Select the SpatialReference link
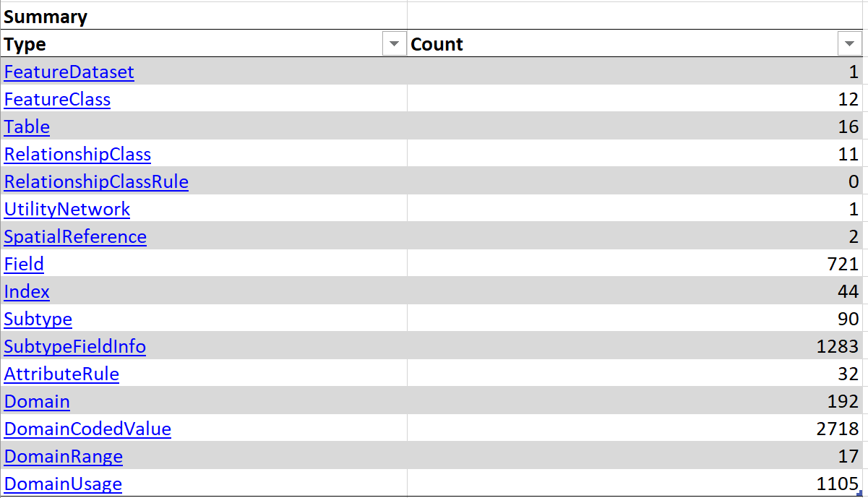This screenshot has height=498, width=868. pyautogui.click(x=75, y=237)
